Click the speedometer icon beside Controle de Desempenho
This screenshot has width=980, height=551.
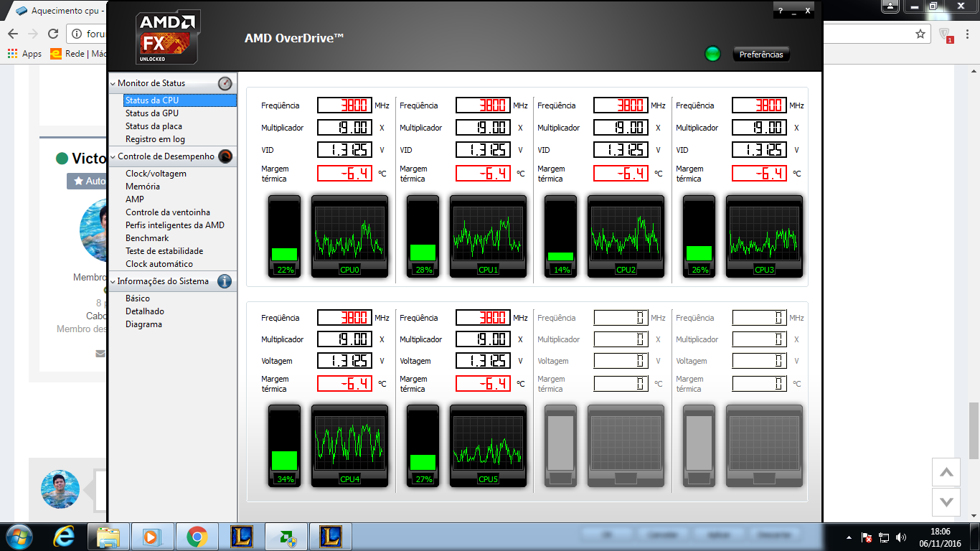[x=225, y=156]
